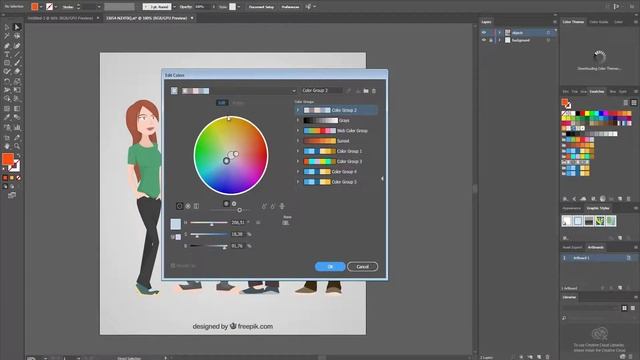The width and height of the screenshot is (640, 360).
Task: Click Cancel in Edit Colors dialog
Action: tap(362, 267)
